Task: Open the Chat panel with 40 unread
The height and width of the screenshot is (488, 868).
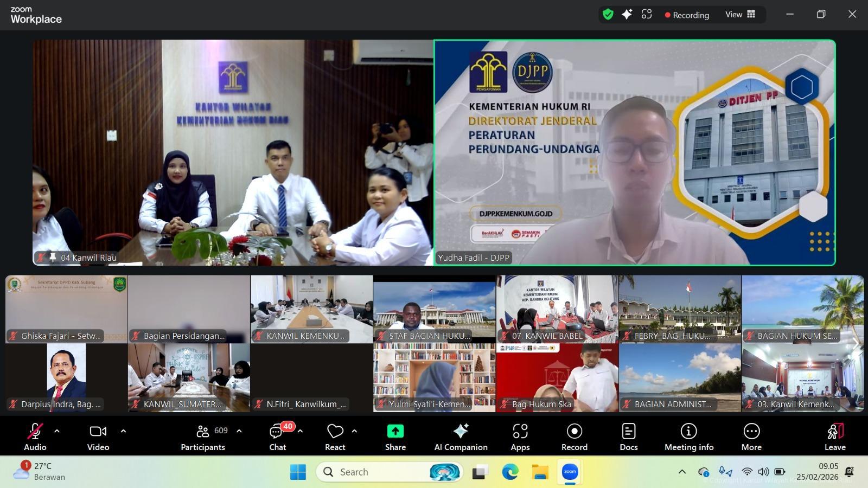Action: pyautogui.click(x=277, y=436)
